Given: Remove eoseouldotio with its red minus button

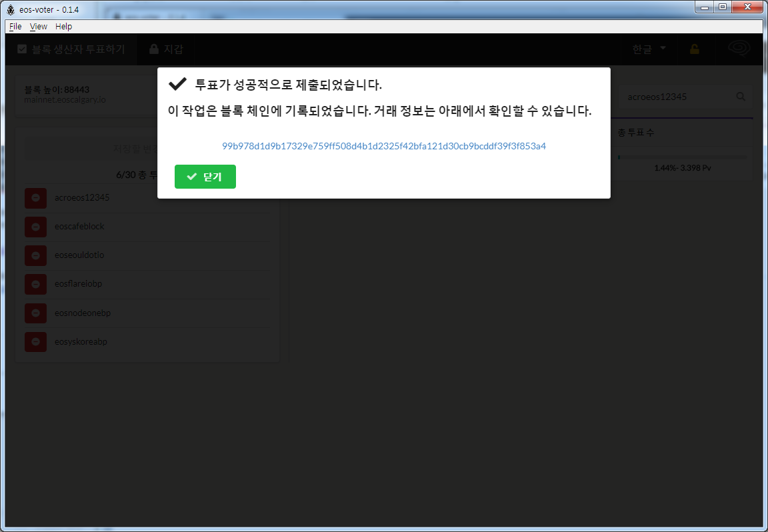Looking at the screenshot, I should point(36,255).
